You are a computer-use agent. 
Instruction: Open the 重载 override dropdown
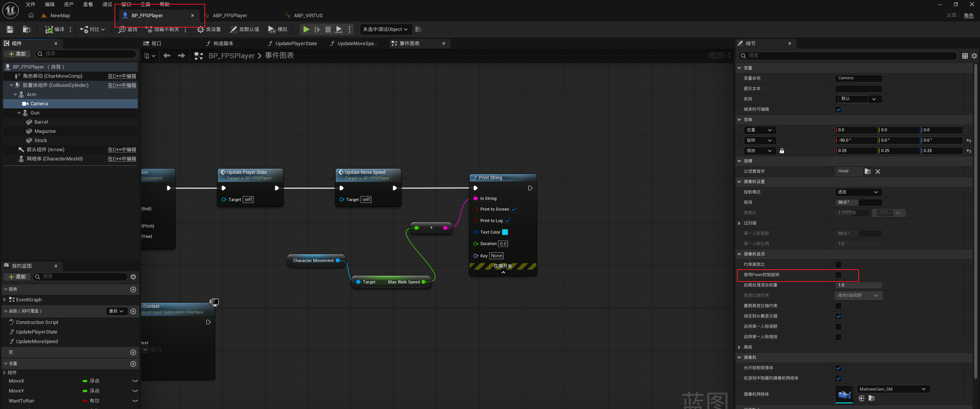(116, 311)
